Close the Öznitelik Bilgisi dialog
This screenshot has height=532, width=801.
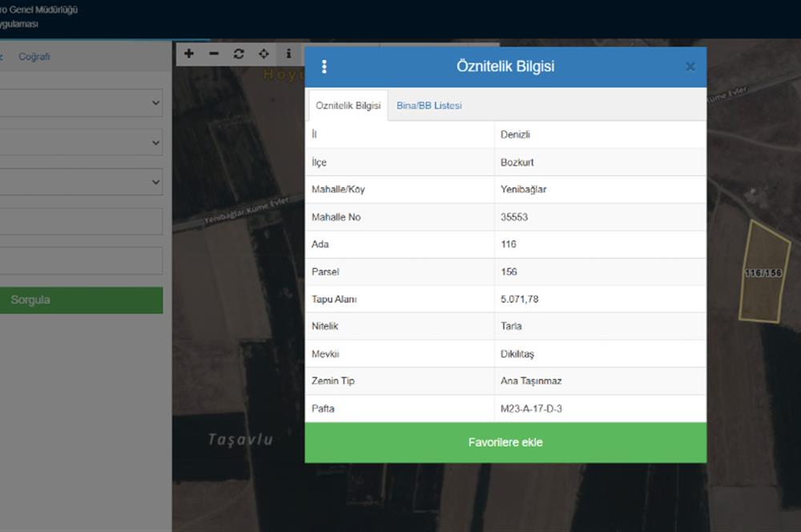tap(690, 66)
